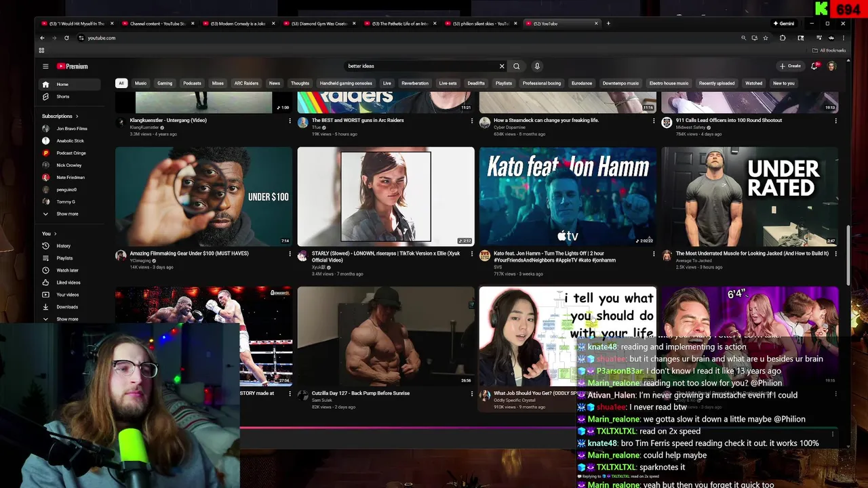Image resolution: width=868 pixels, height=488 pixels.
Task: Open the YouTube guide hamburger menu
Action: (x=45, y=66)
